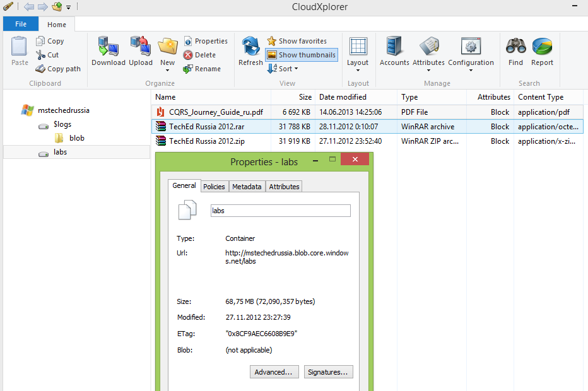Click the Content Type column header
This screenshot has height=391, width=588.
tap(548, 97)
